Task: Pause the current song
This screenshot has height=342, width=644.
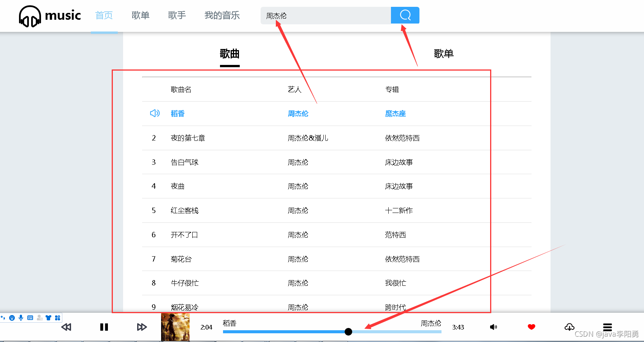Action: pyautogui.click(x=104, y=327)
